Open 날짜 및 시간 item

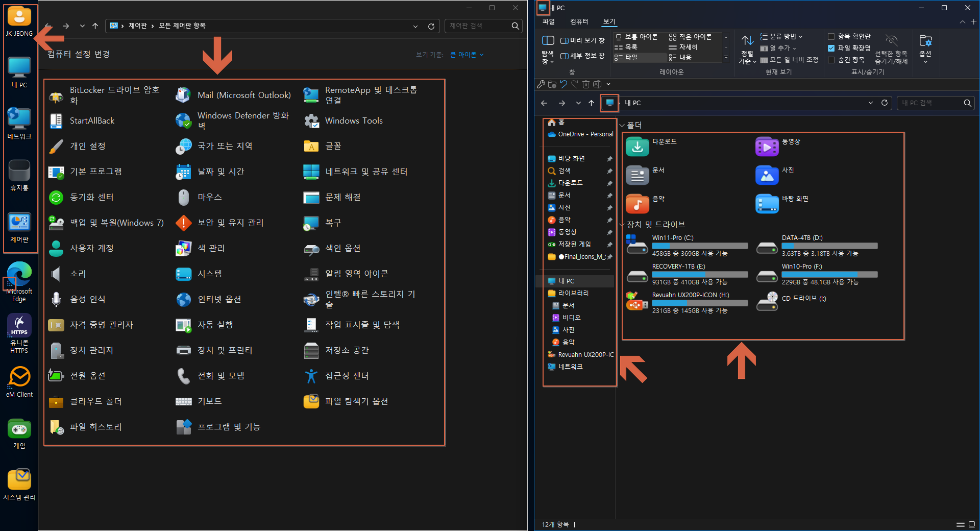coord(210,172)
